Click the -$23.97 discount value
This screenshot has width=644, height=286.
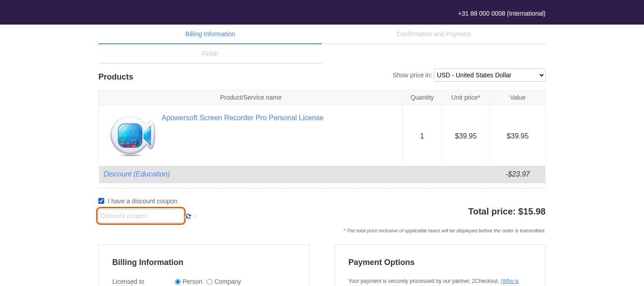(x=518, y=174)
